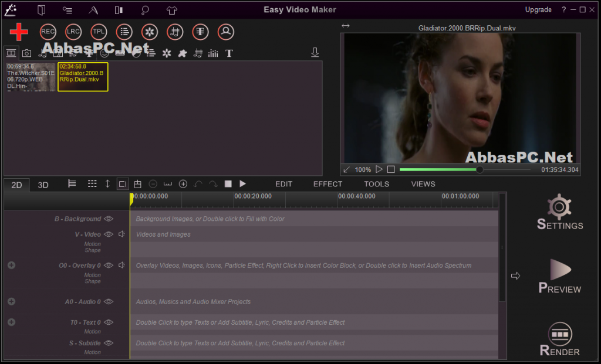This screenshot has height=364, width=601.
Task: Click the track lines icon in timeline toolbar
Action: tap(72, 183)
